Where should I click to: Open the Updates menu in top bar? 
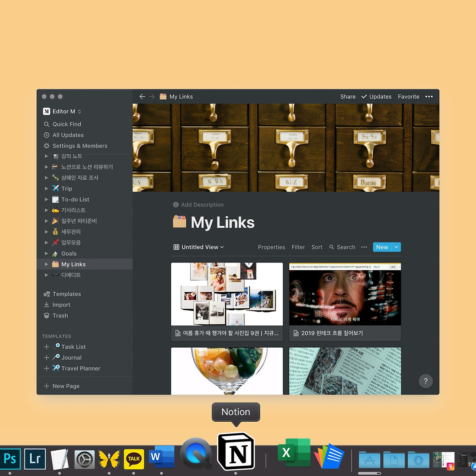coord(376,96)
